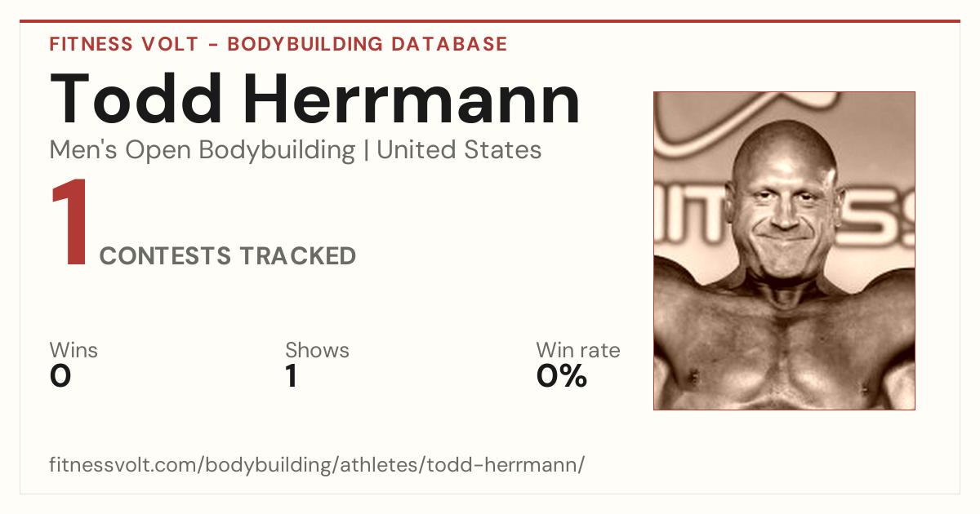This screenshot has height=514, width=980.
Task: Click the Wins label
Action: coord(73,351)
